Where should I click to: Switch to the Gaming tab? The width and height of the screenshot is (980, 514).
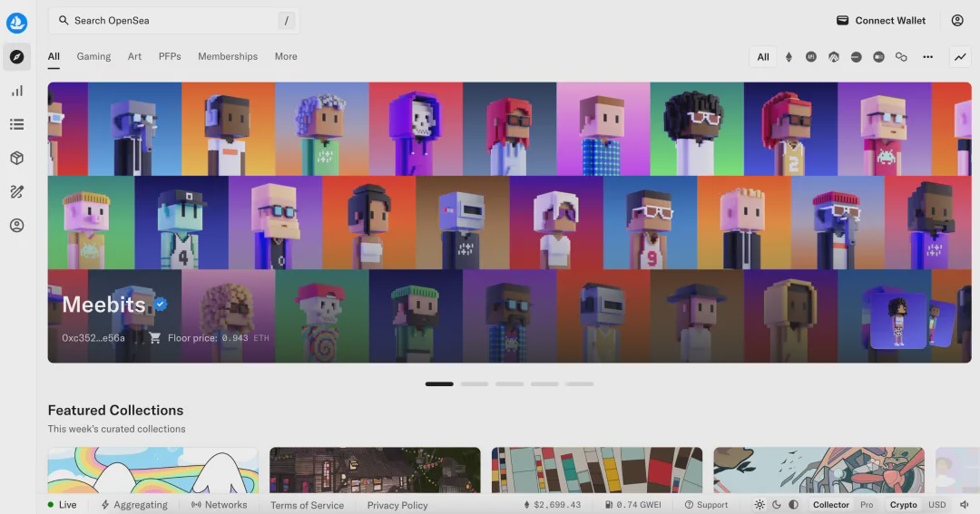93,56
